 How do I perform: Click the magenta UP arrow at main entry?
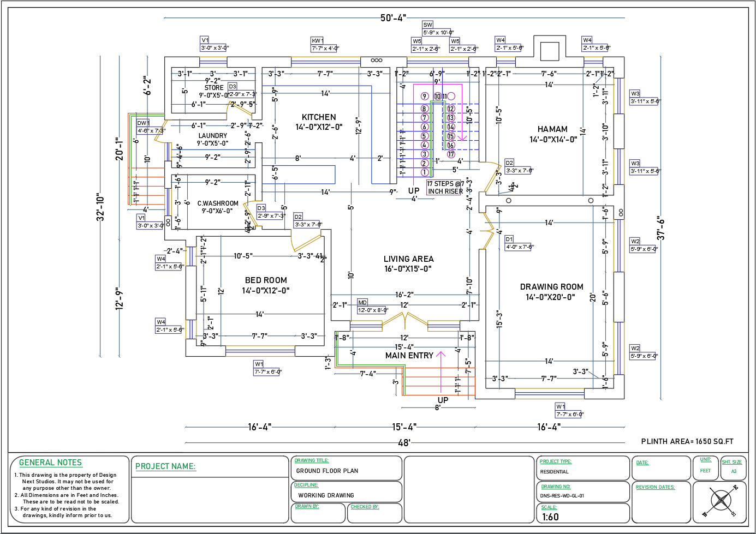click(441, 371)
